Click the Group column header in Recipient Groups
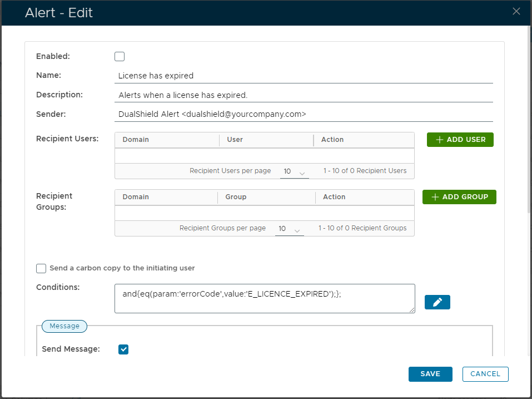This screenshot has height=399, width=532. [236, 197]
